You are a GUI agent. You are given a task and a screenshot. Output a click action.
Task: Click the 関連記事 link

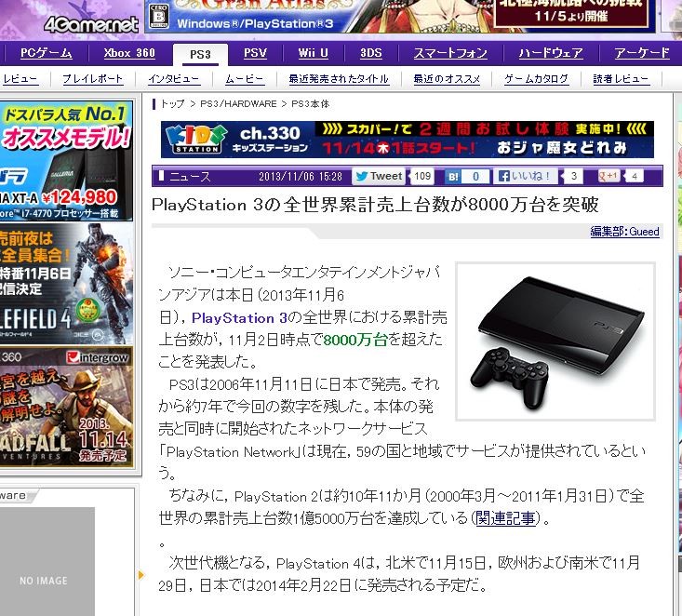tap(505, 518)
